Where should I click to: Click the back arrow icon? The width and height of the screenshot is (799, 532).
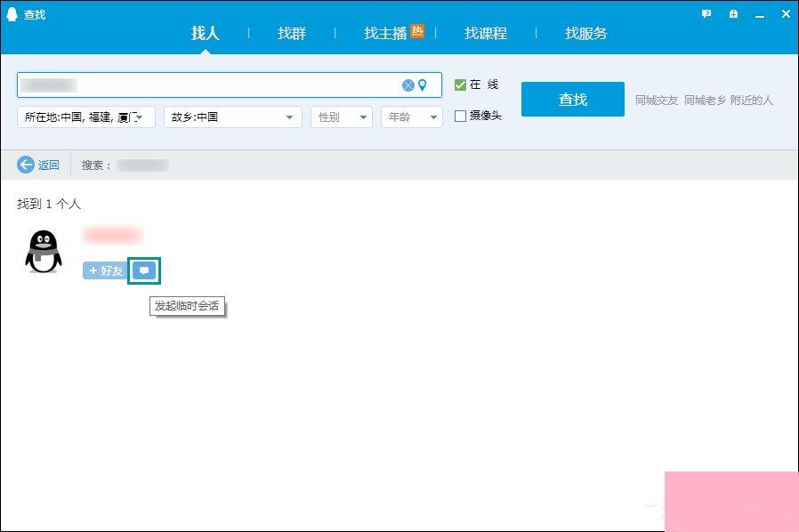coord(26,165)
